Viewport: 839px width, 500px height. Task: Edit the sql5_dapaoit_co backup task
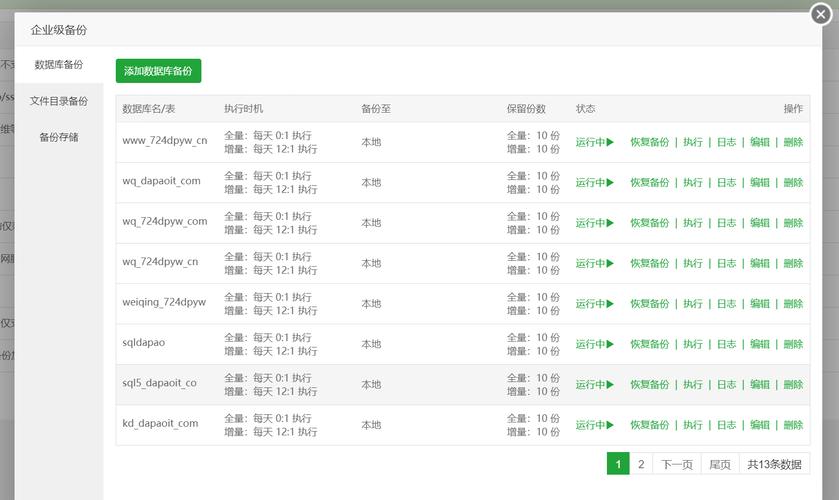click(x=760, y=384)
